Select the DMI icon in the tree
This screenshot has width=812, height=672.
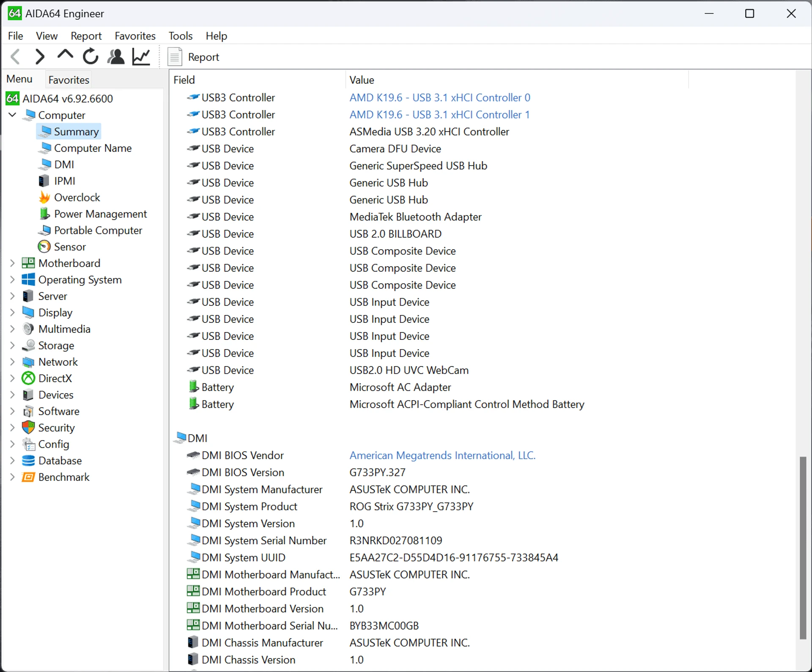click(x=46, y=164)
